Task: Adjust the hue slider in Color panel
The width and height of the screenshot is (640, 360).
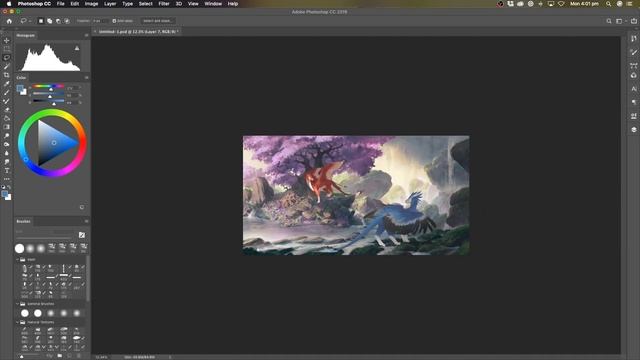Action: (x=49, y=87)
